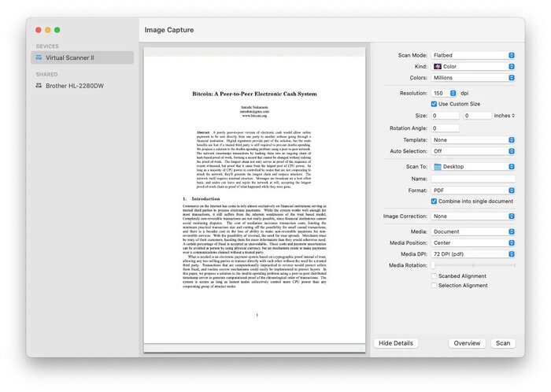Disable the Use Custom Size checkbox
551x392 pixels.
(x=435, y=104)
